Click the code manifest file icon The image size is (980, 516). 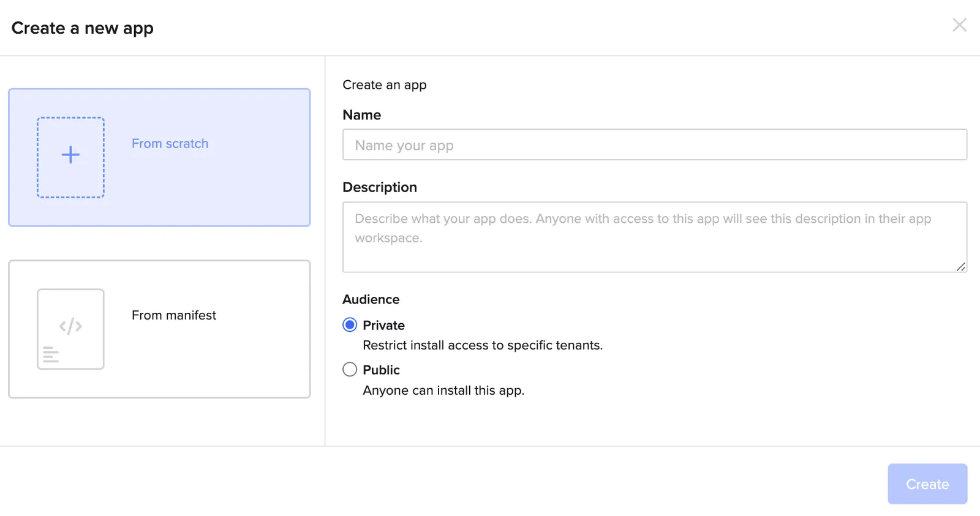(x=70, y=329)
